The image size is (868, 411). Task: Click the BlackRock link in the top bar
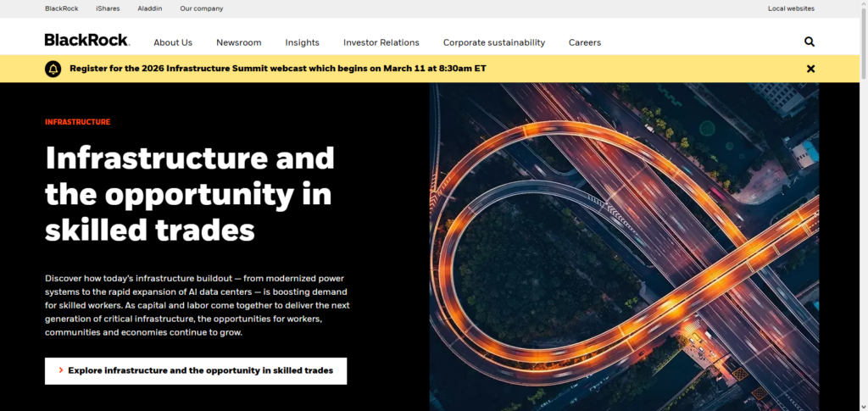(x=61, y=8)
